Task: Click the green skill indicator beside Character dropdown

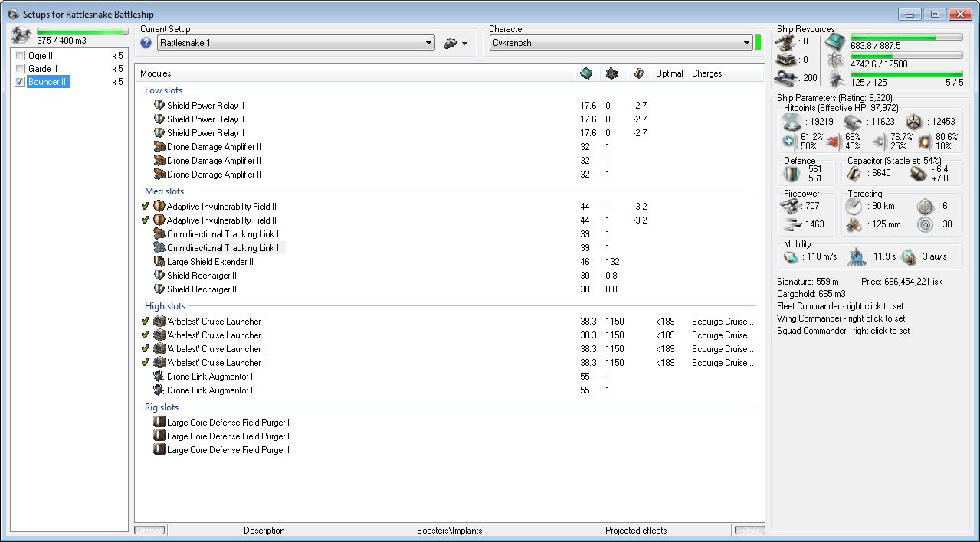Action: pyautogui.click(x=758, y=43)
